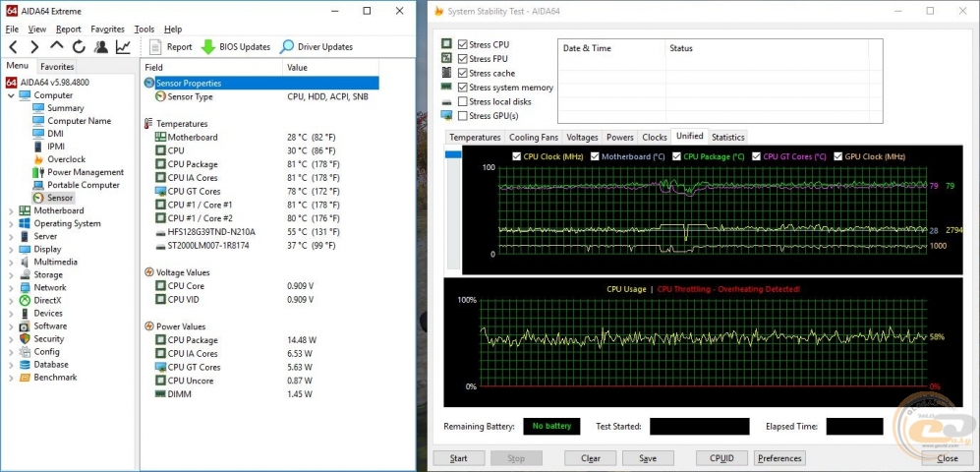980x472 pixels.
Task: Expand the Display tree node
Action: click(11, 250)
